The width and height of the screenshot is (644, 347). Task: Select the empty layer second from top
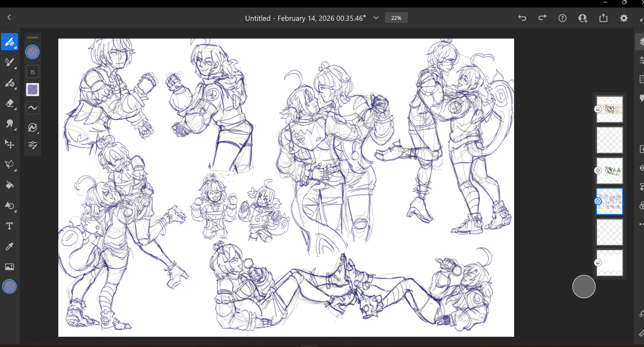[x=609, y=140]
